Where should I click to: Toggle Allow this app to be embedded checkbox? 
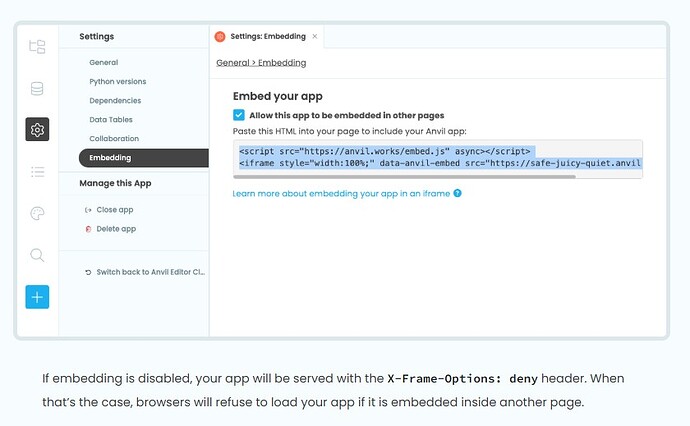coord(239,115)
